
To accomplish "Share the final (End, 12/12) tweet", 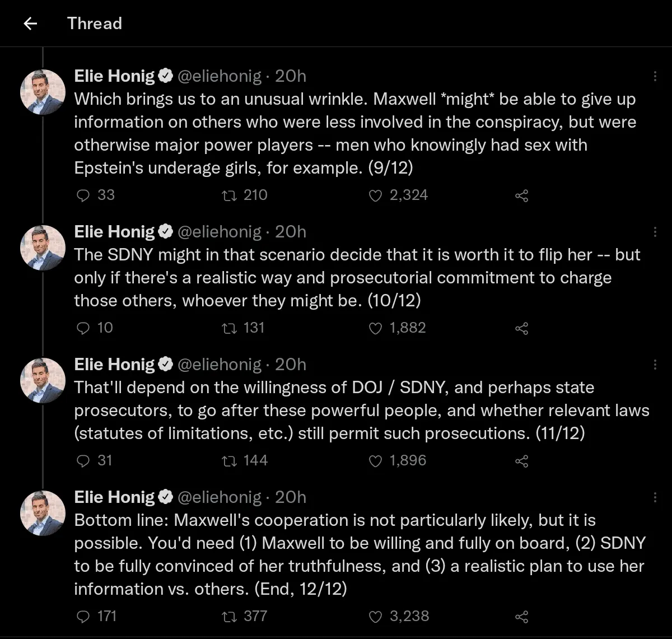I will 521,617.
